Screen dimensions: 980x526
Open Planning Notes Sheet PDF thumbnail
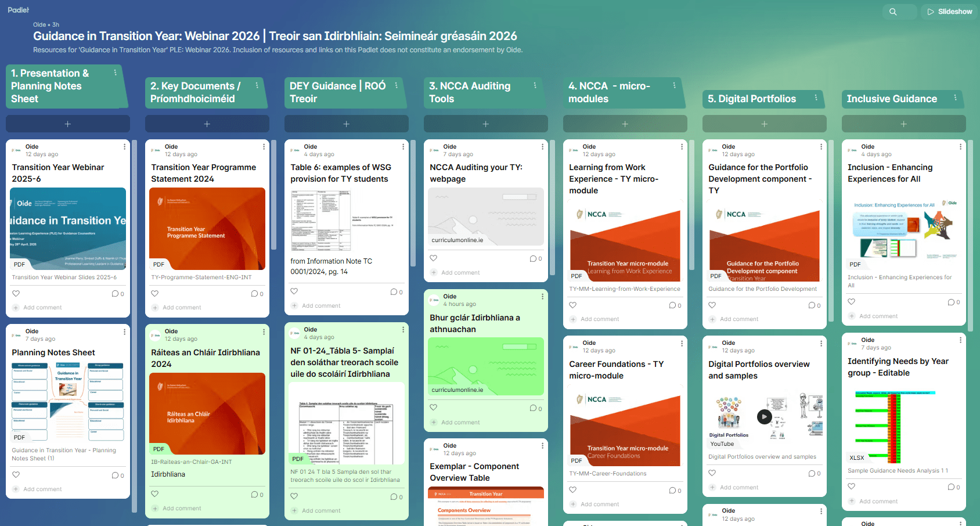(68, 402)
